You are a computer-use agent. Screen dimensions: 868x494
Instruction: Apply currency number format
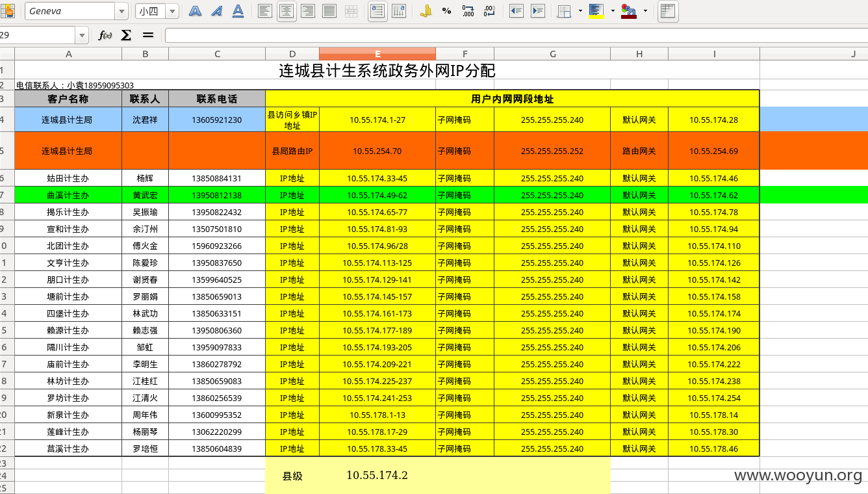[x=426, y=11]
